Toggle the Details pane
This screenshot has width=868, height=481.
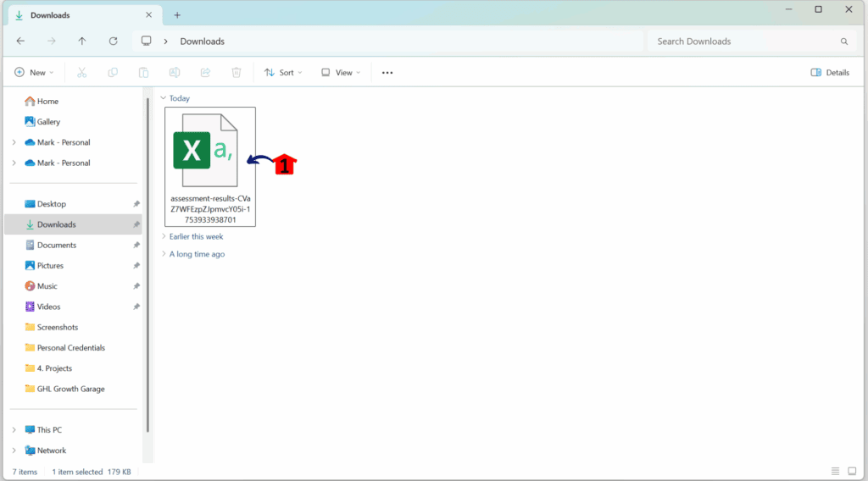click(830, 73)
